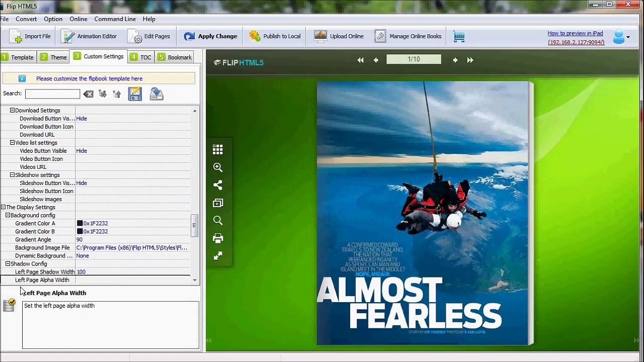Screen dimensions: 644x362
Task: Click the shopping cart icon
Action: point(459,36)
